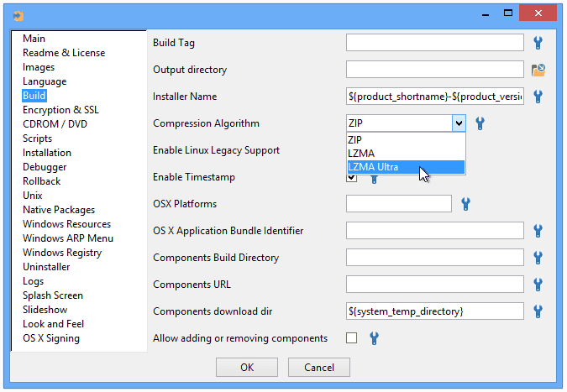Open the Main settings section
567x392 pixels.
coord(34,39)
